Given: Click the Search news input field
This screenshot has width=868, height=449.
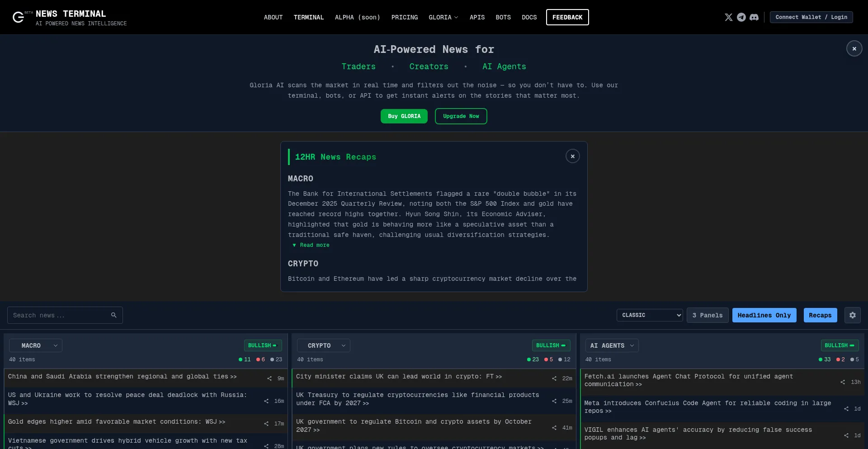Looking at the screenshot, I should point(59,315).
